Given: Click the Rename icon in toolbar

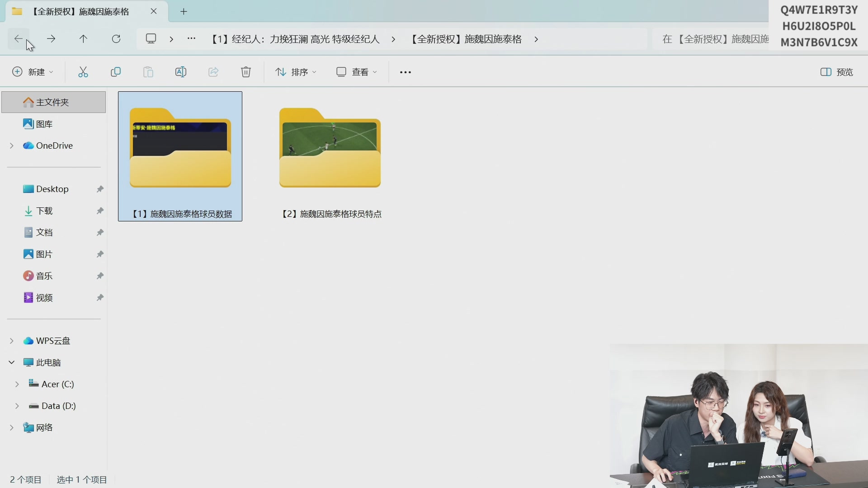Looking at the screenshot, I should click(x=181, y=72).
